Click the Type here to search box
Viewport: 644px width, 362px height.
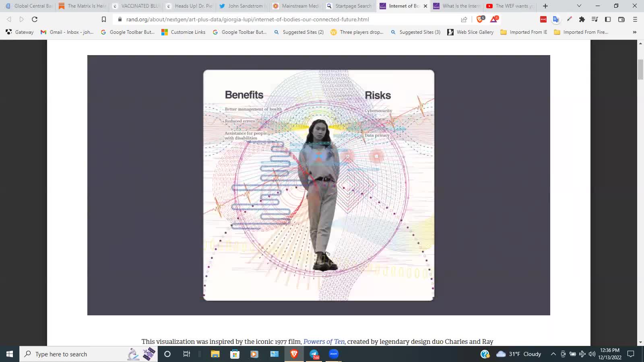(89, 354)
